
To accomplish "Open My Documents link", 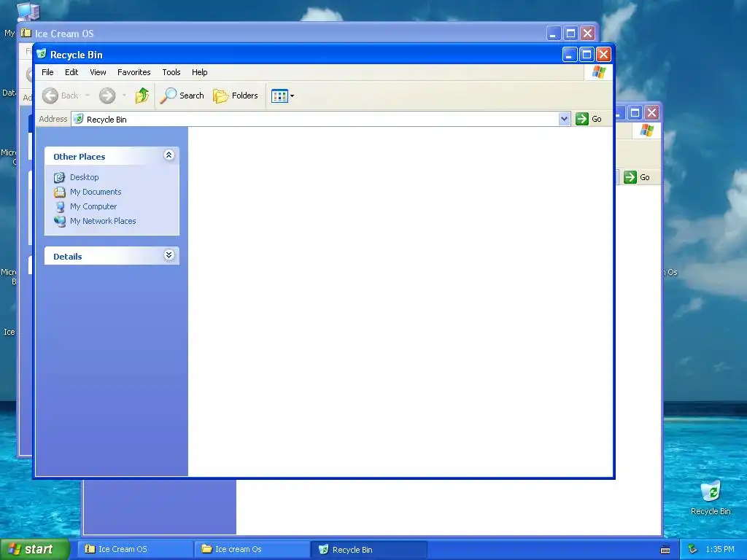I will point(96,192).
